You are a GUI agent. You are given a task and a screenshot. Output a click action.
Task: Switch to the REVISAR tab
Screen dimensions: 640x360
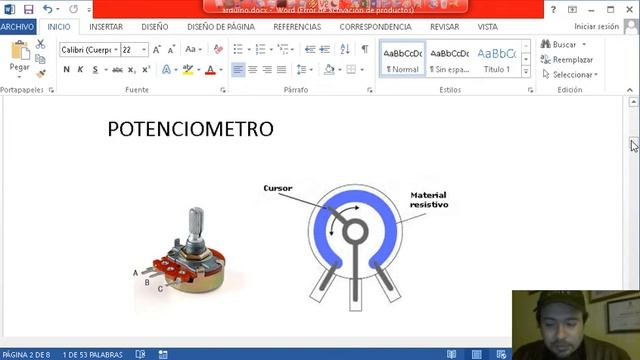point(444,27)
